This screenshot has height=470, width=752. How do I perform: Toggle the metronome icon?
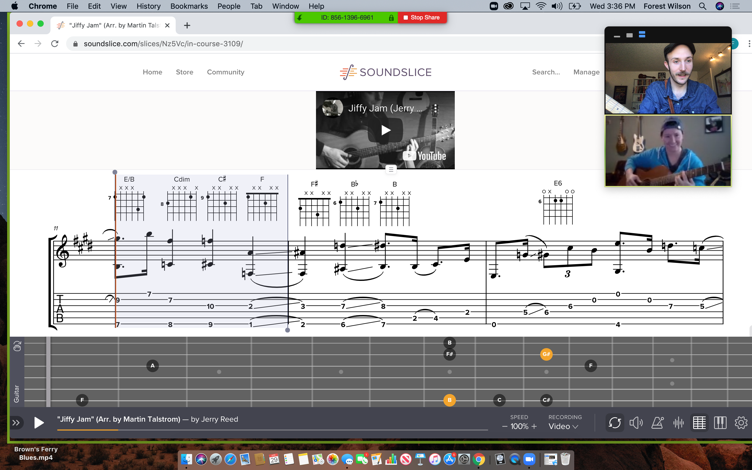coord(657,423)
